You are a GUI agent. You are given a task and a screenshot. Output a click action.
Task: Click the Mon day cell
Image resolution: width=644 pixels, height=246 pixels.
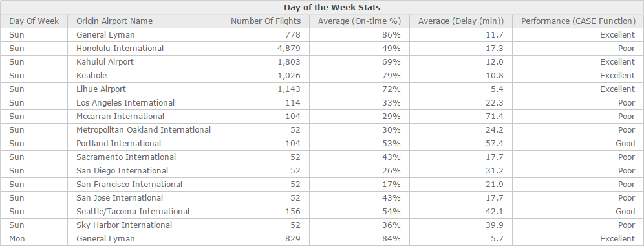pos(34,239)
